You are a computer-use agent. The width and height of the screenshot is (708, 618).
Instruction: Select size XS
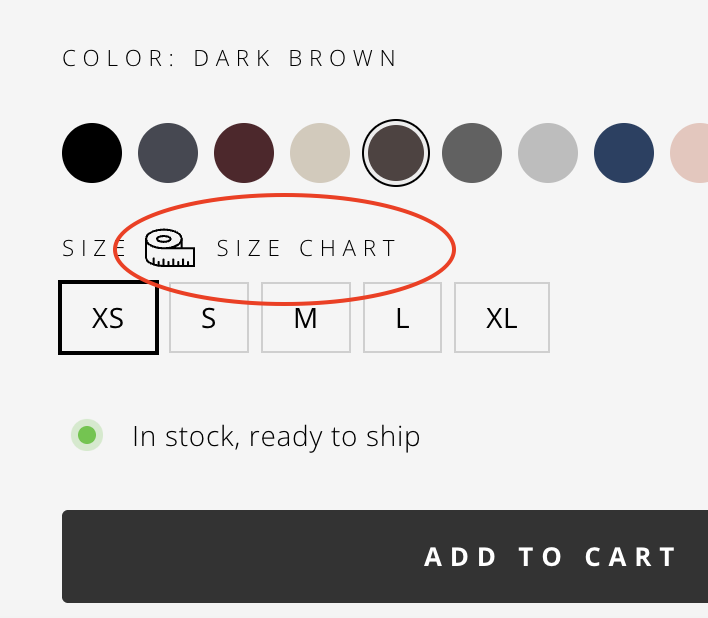108,318
